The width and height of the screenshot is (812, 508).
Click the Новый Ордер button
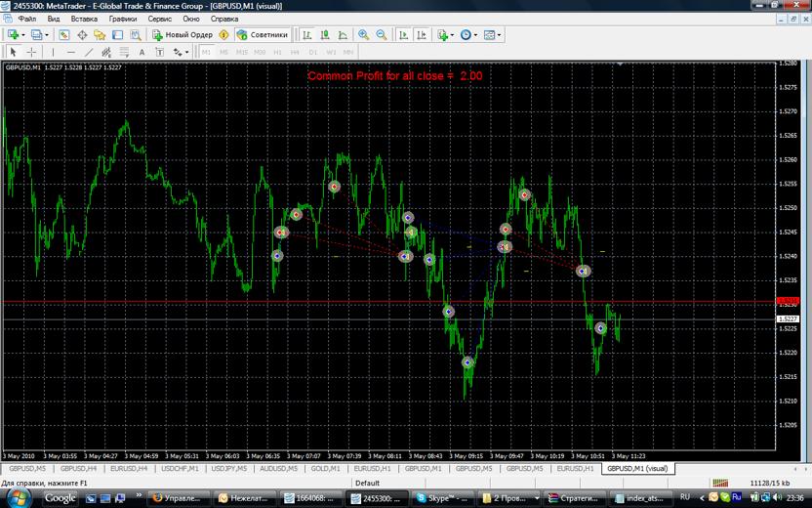click(x=183, y=35)
